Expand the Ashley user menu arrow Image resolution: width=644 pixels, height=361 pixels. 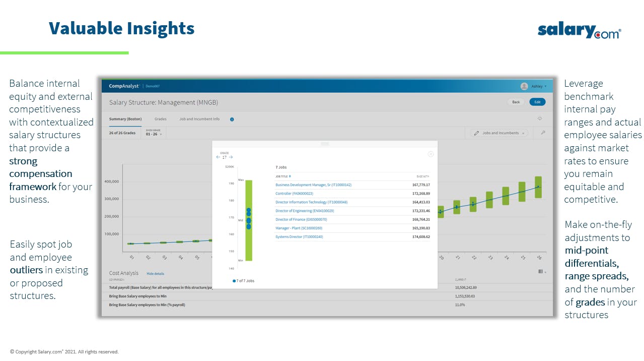pos(545,87)
